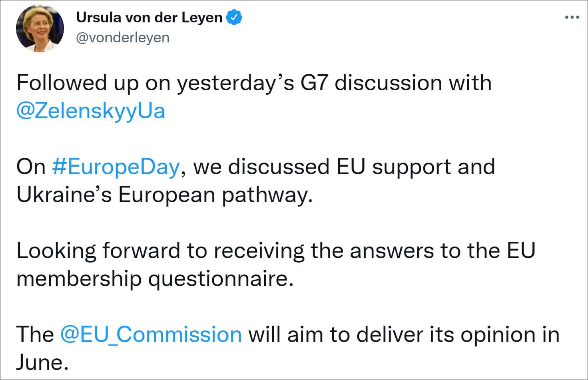
Task: Click the word "On" before #EuropeDay
Action: [31, 167]
